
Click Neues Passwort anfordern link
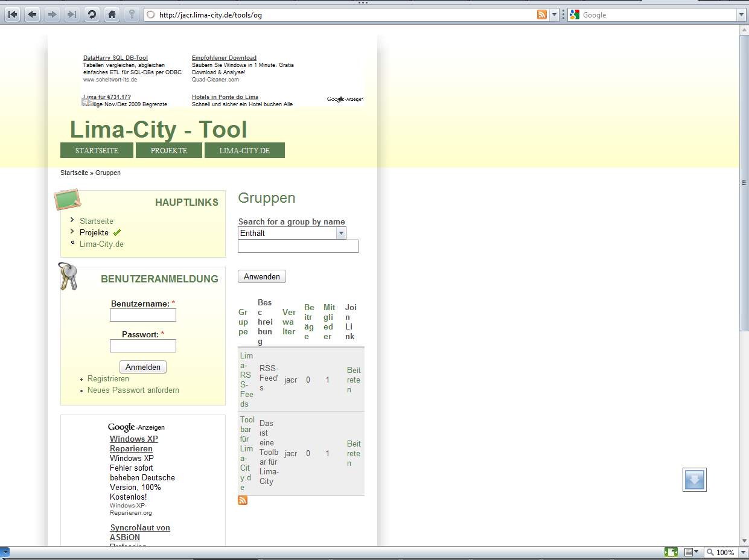tap(133, 390)
